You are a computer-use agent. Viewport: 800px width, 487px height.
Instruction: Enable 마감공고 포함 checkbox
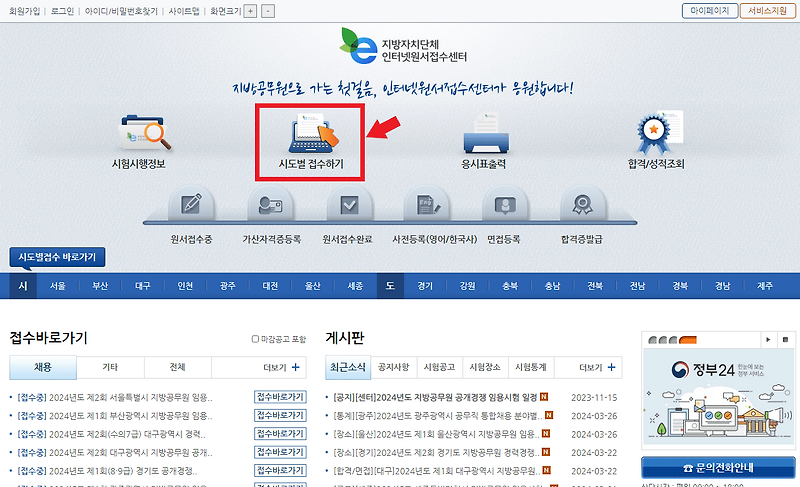coord(255,339)
